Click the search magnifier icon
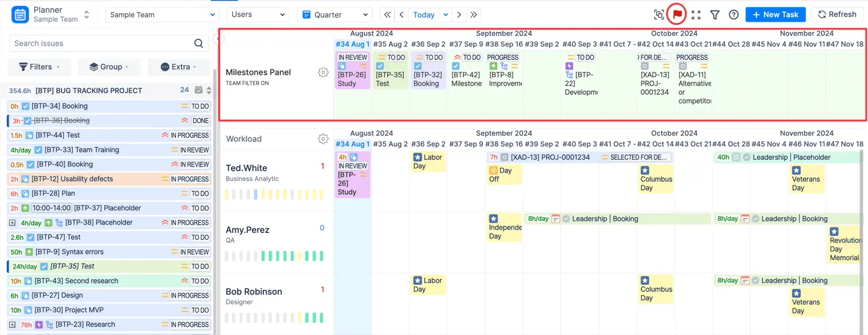868x335 pixels. (198, 43)
